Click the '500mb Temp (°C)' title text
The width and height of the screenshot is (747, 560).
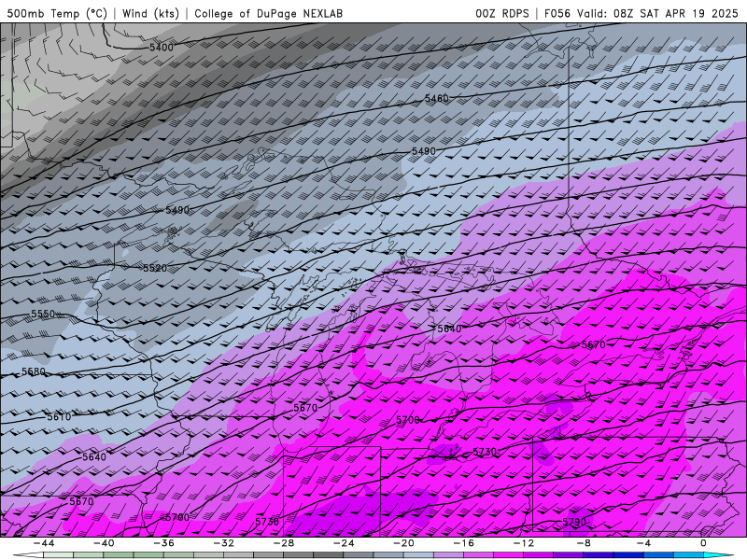click(x=57, y=13)
